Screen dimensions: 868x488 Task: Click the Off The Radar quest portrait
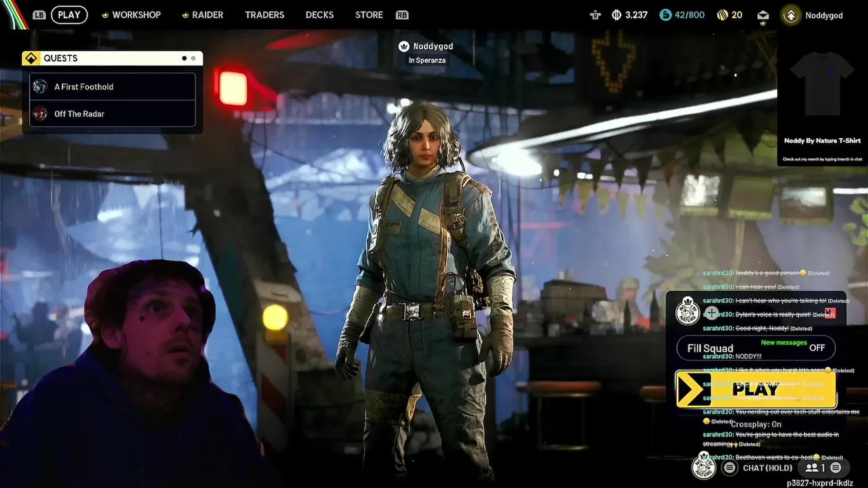click(x=40, y=113)
